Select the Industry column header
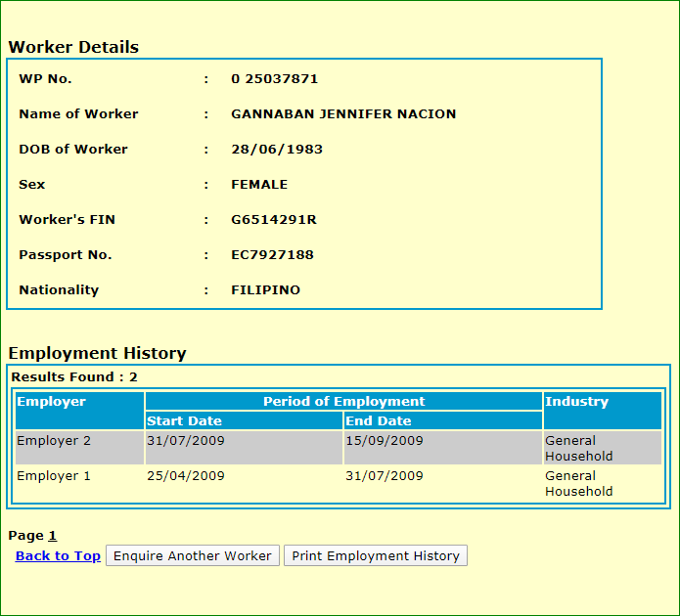The height and width of the screenshot is (616, 680). coord(576,402)
